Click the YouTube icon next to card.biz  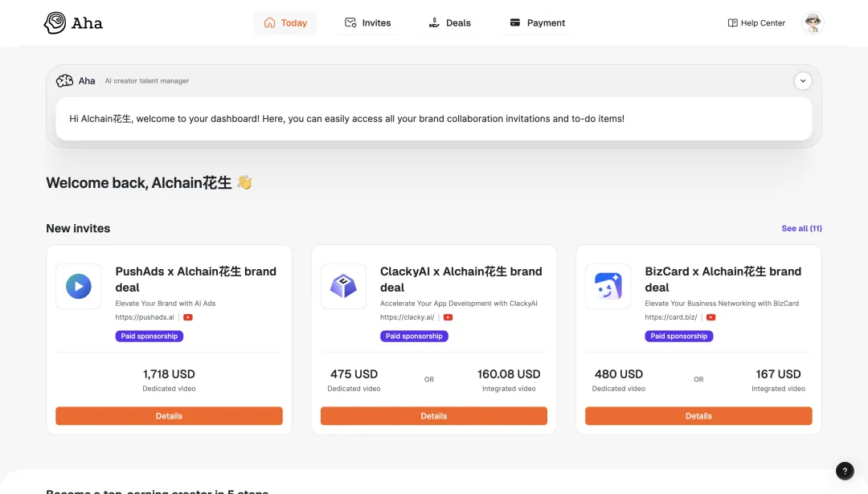[710, 317]
